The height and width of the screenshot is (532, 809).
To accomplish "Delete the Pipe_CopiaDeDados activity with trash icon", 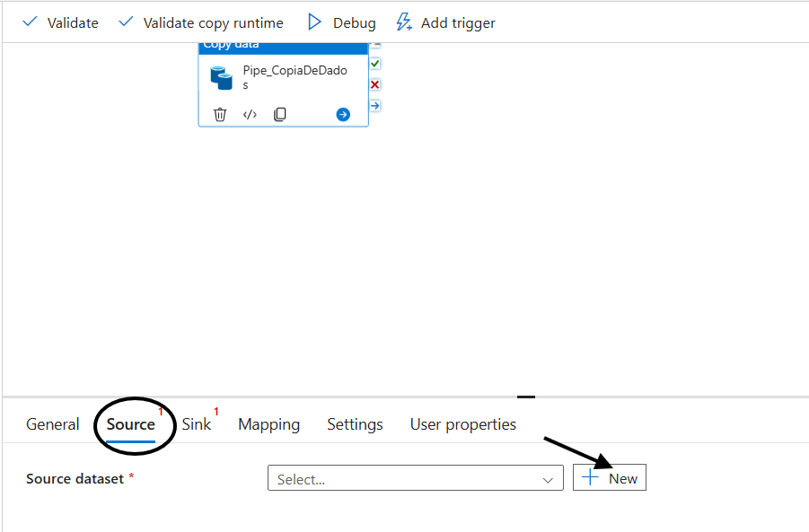I will [x=220, y=114].
